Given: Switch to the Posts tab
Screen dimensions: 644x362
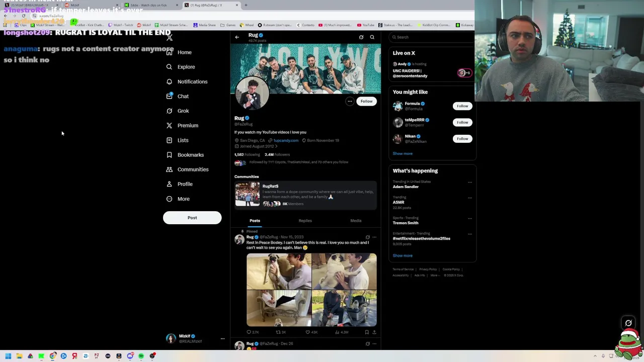Looking at the screenshot, I should (x=255, y=221).
